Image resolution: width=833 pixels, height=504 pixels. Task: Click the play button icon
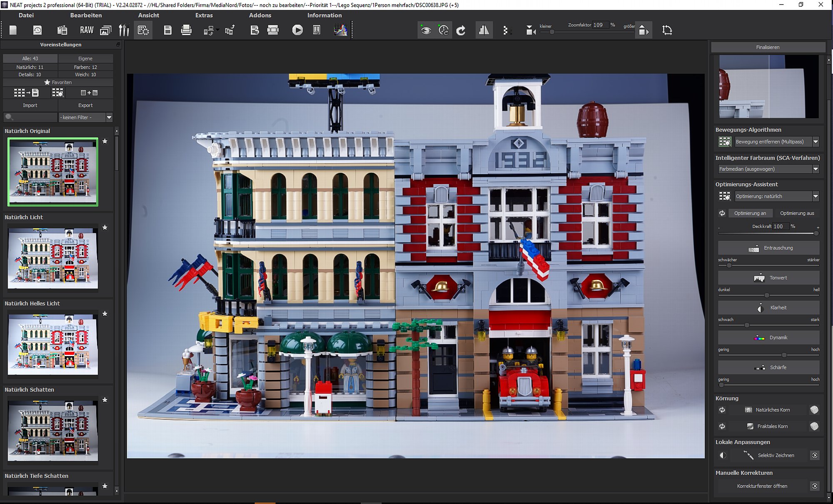pos(297,30)
